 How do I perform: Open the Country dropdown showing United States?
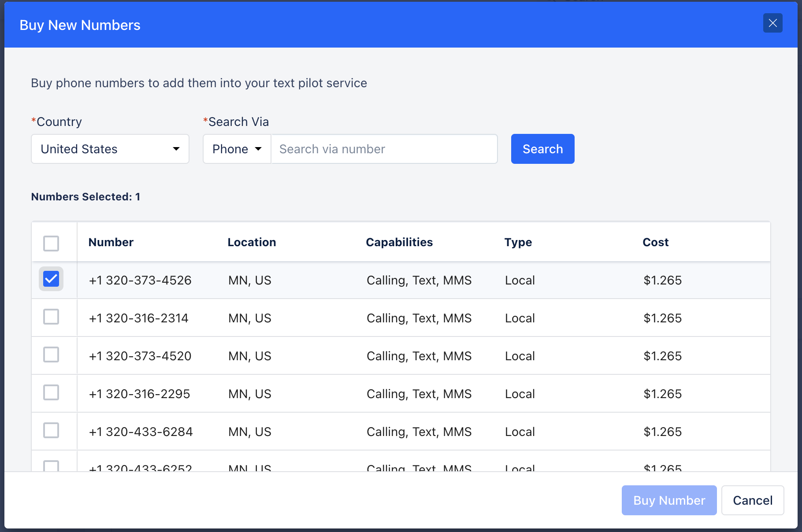click(x=110, y=149)
